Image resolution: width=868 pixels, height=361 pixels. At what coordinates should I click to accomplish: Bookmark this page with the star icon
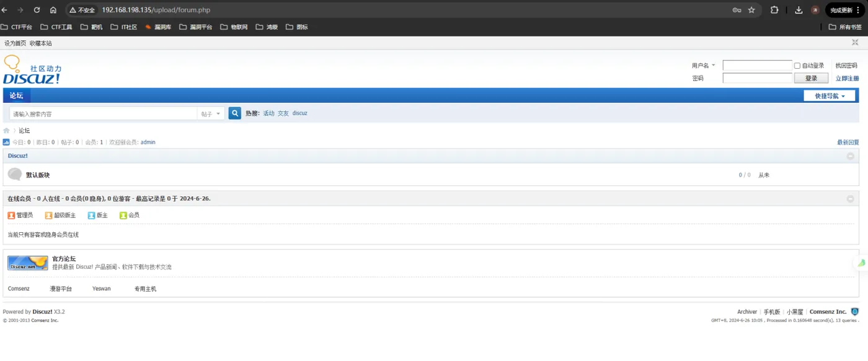751,10
